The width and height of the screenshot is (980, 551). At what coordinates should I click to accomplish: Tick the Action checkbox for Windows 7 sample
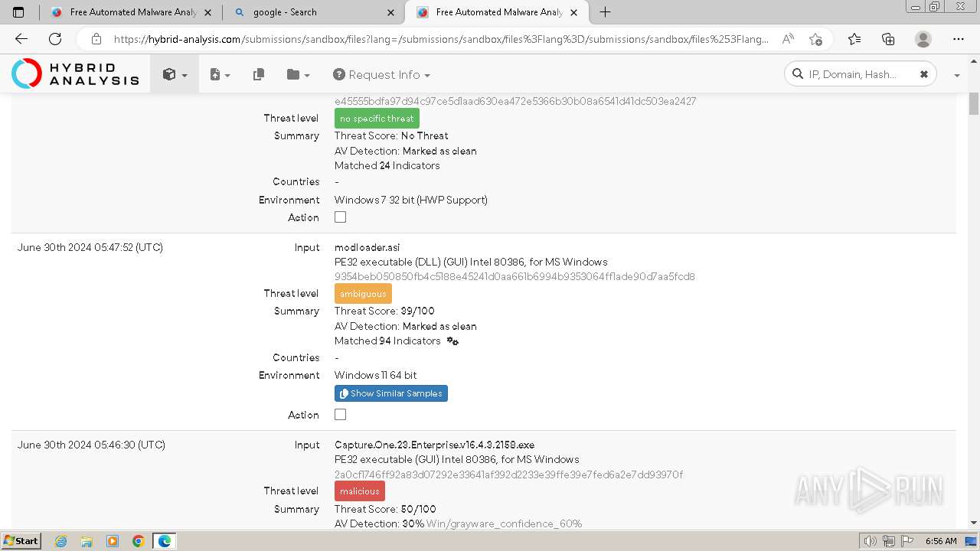341,217
